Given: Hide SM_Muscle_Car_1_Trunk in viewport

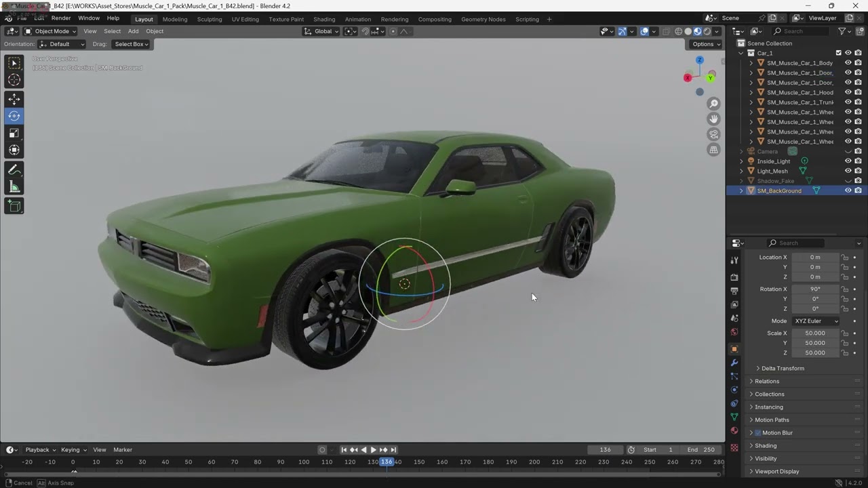Looking at the screenshot, I should (x=848, y=102).
